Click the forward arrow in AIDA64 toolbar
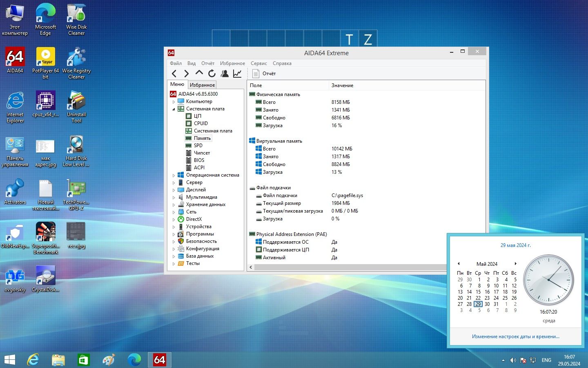The height and width of the screenshot is (368, 588). tap(187, 74)
